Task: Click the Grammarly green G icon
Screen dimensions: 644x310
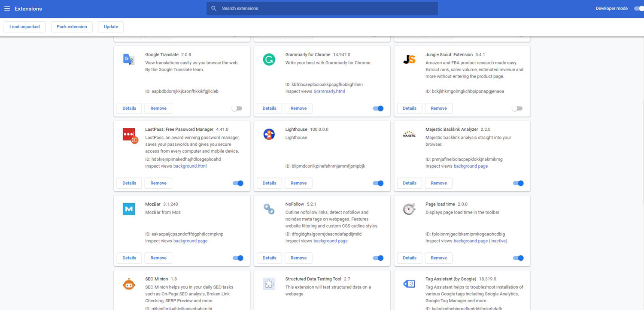Action: [269, 60]
